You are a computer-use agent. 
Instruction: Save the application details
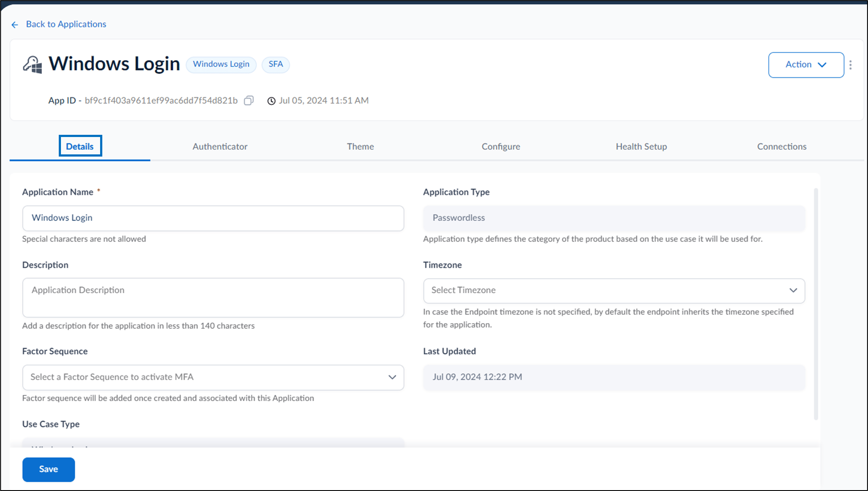tap(49, 469)
